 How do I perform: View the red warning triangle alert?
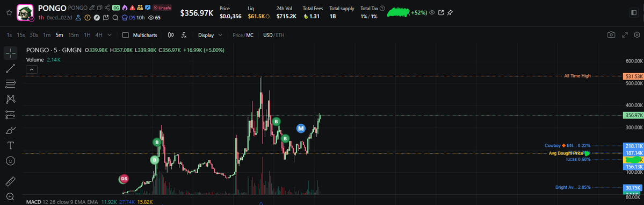pos(132,8)
